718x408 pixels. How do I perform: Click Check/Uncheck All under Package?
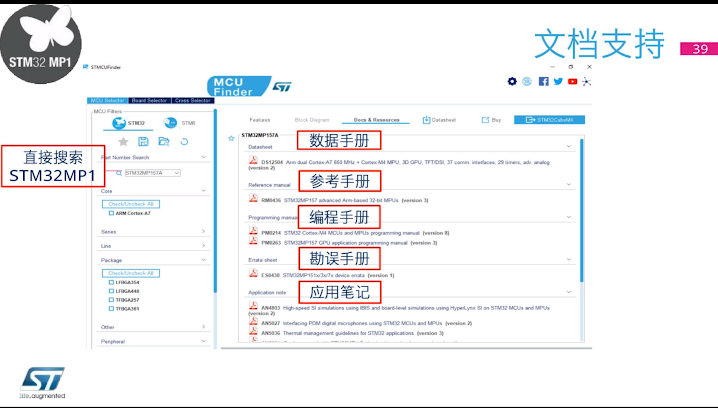click(131, 273)
